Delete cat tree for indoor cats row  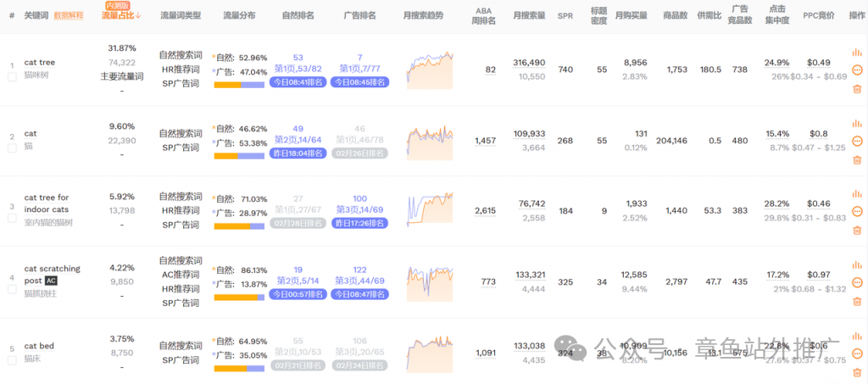click(857, 230)
